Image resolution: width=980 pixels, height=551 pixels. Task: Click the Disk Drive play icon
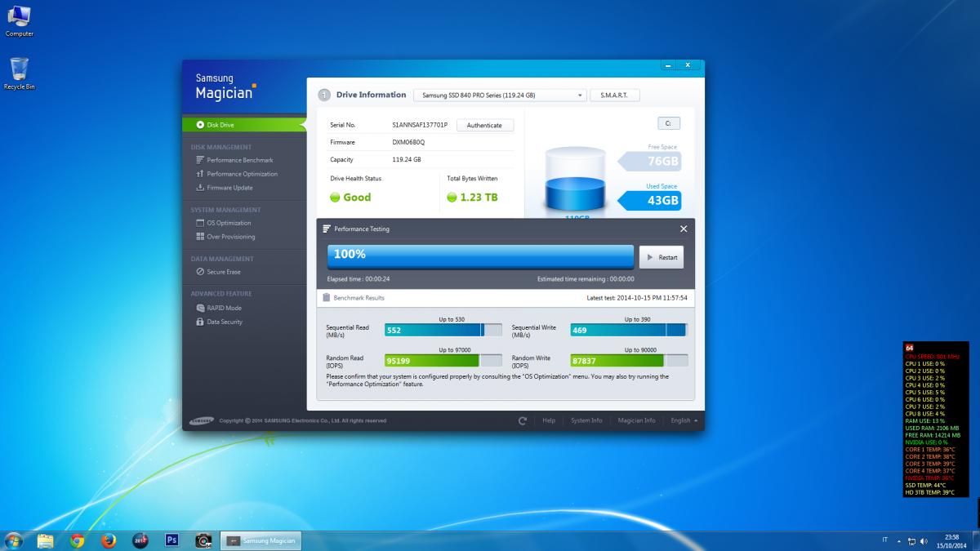[200, 125]
